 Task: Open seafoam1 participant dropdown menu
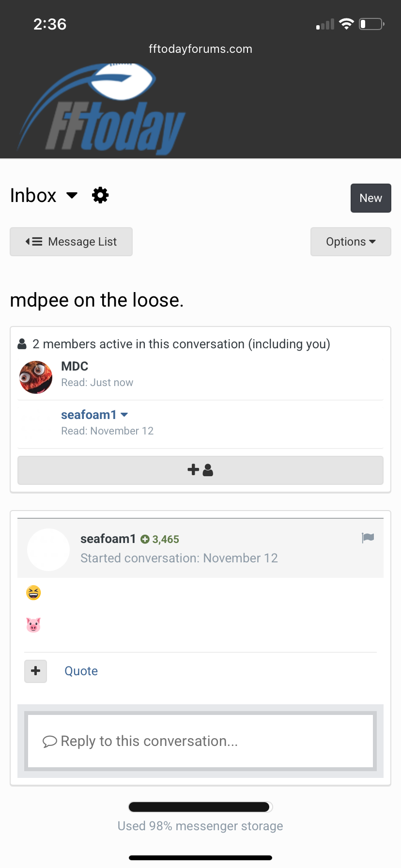[x=124, y=415]
